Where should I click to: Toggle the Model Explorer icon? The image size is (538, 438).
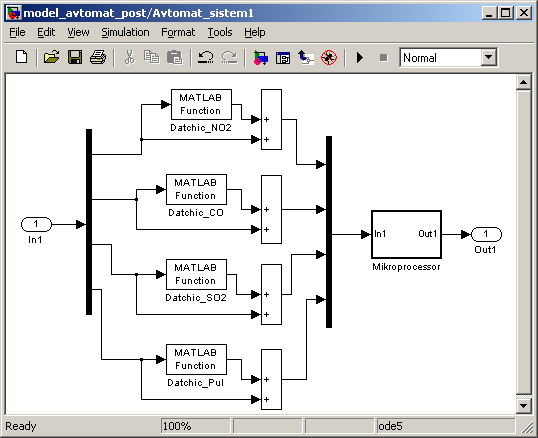[283, 58]
